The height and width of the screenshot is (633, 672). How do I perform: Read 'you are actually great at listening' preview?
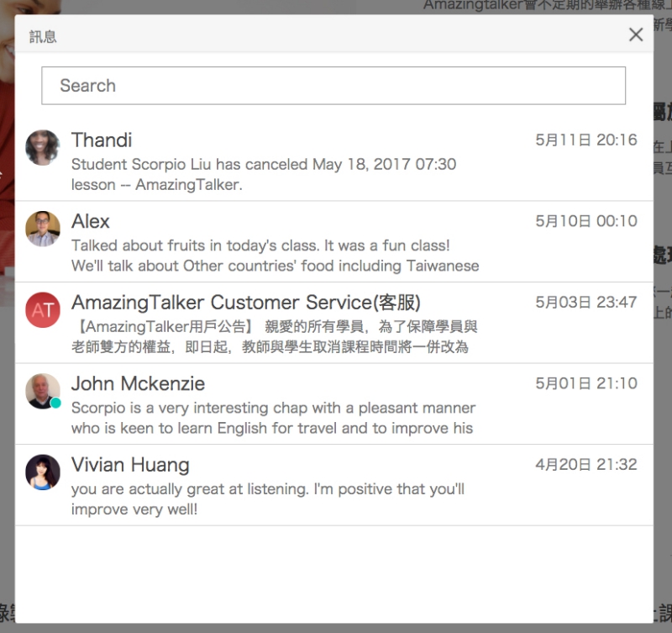[x=268, y=498]
